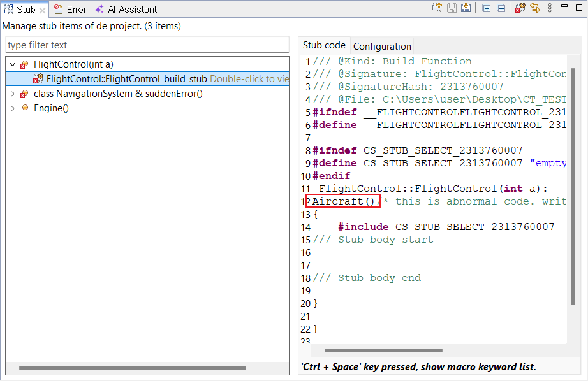Viewport: 588px width, 381px height.
Task: Click the FlightControl(int a) error stub icon
Action: coord(24,64)
